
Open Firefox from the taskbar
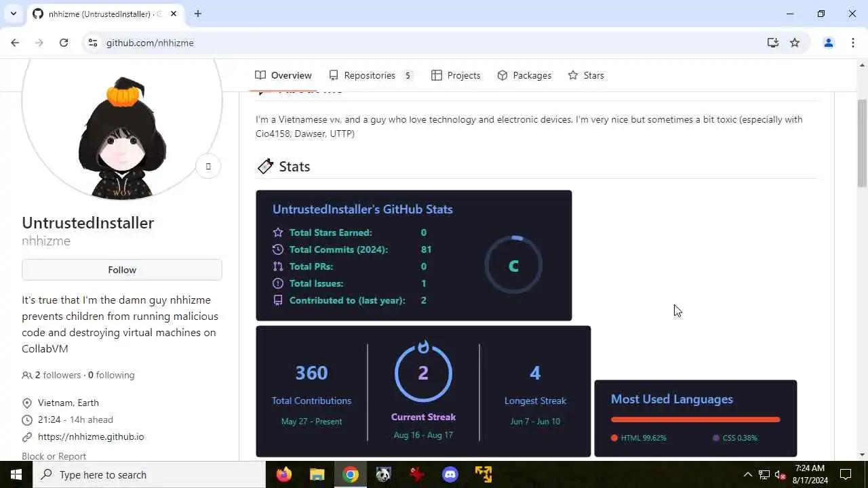tap(284, 474)
